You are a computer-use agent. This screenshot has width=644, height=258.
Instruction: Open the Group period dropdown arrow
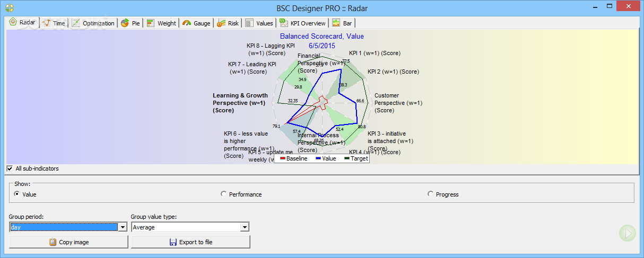point(123,227)
